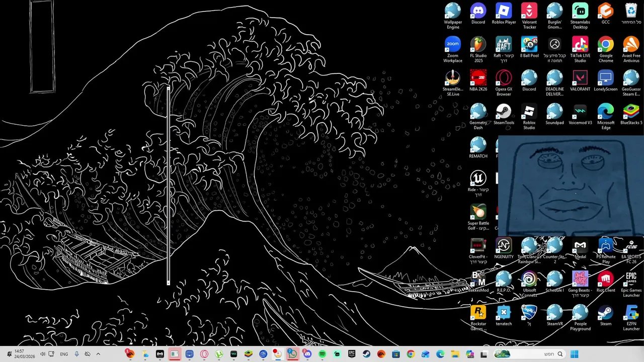Select the VALORANT desktop icon
Screen dimensions: 644x362
[x=580, y=80]
